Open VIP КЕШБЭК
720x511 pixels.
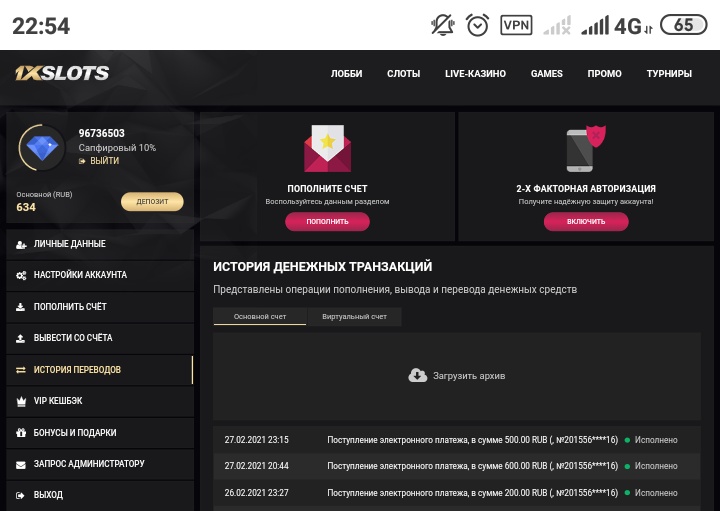pyautogui.click(x=100, y=401)
